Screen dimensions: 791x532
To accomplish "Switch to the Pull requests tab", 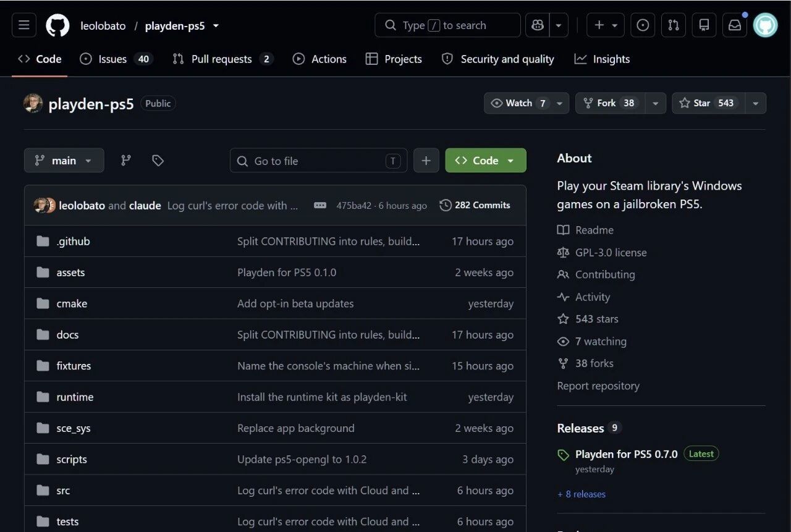I will (222, 59).
